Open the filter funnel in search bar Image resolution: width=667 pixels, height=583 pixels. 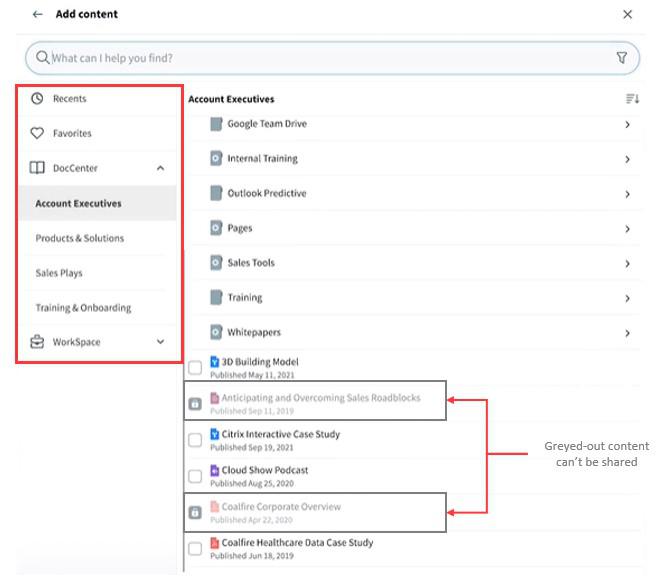[622, 57]
